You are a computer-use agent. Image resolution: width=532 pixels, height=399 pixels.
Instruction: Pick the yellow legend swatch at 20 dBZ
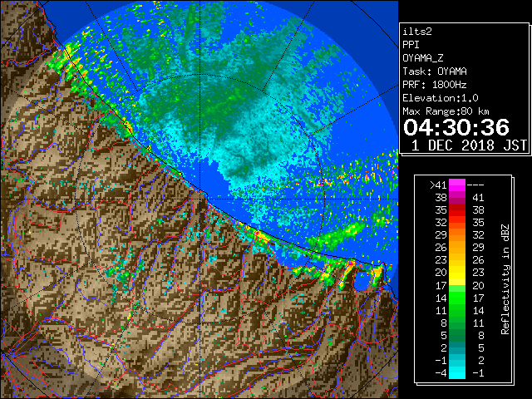click(457, 273)
